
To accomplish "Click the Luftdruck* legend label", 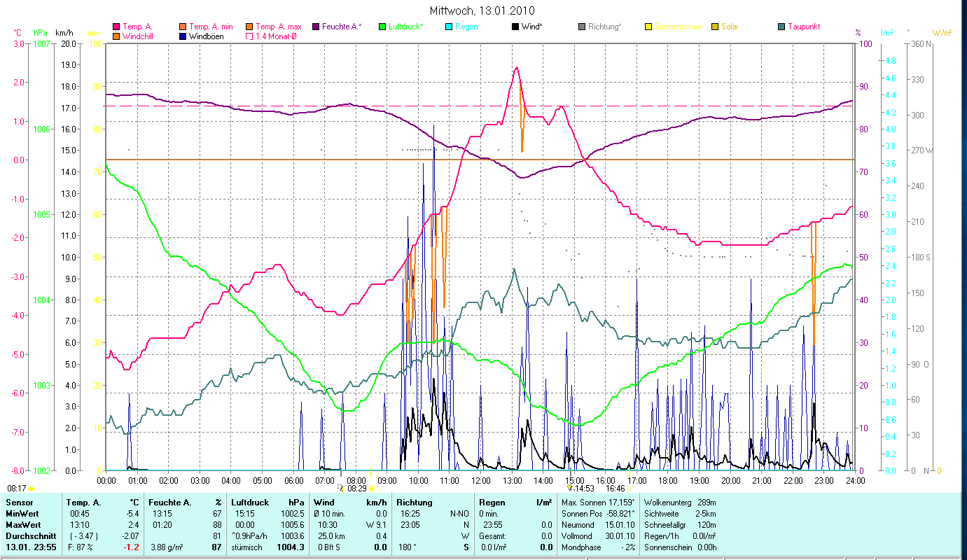I will click(x=406, y=27).
